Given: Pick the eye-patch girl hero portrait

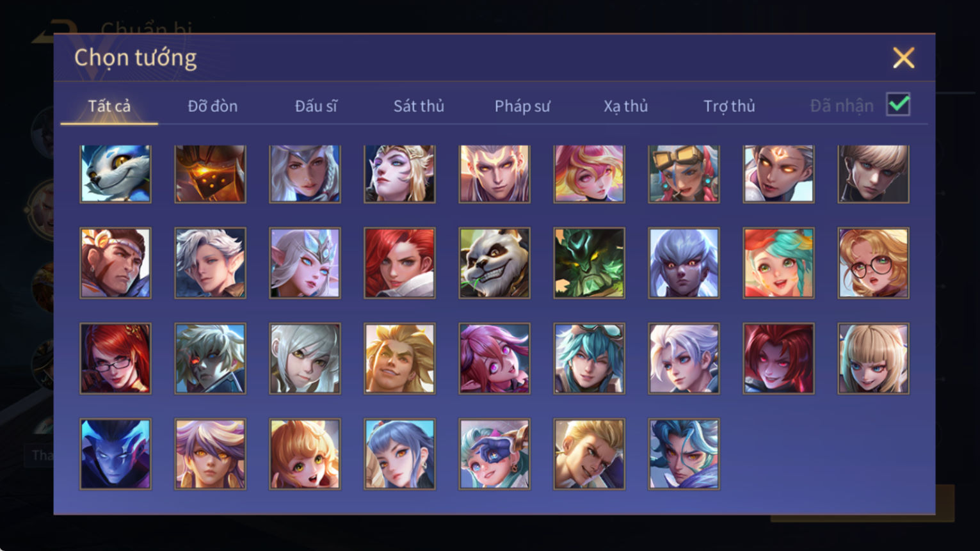Looking at the screenshot, I should [x=494, y=454].
